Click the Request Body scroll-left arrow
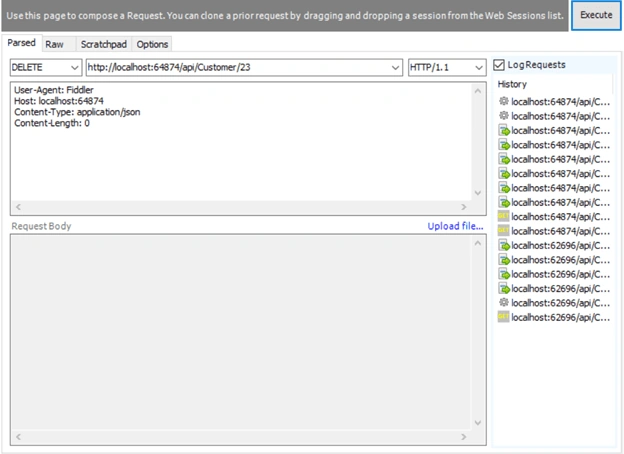Screen dimensions: 624x454 pyautogui.click(x=18, y=437)
